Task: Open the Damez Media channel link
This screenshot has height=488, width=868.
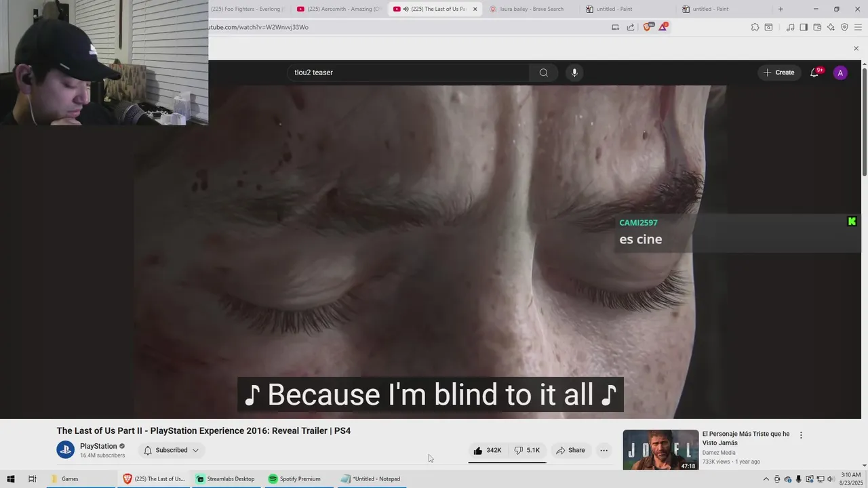Action: coord(719,453)
